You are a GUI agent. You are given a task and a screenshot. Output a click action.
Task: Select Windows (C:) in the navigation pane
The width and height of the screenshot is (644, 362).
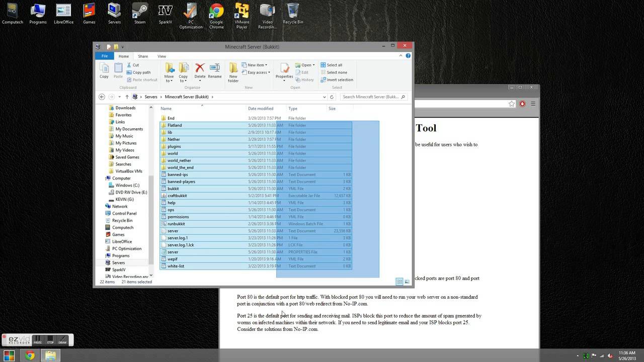[x=127, y=185]
